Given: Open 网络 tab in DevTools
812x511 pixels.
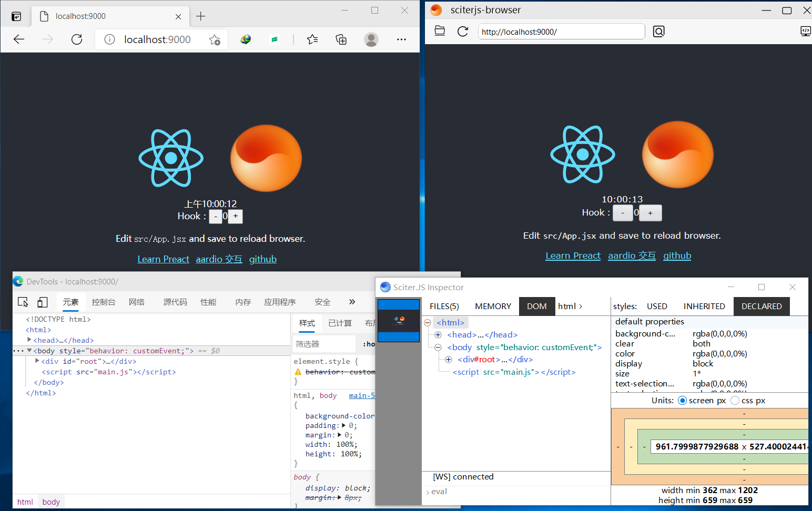Looking at the screenshot, I should click(136, 302).
